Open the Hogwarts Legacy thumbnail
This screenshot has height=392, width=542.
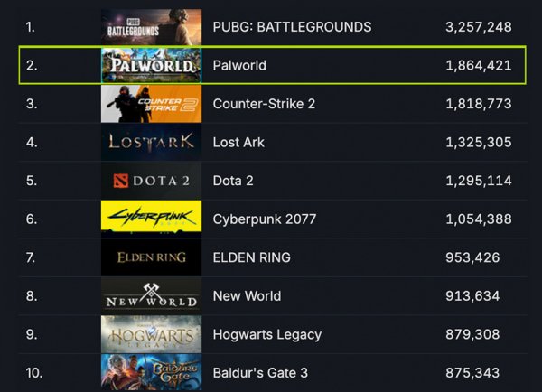[x=151, y=334]
